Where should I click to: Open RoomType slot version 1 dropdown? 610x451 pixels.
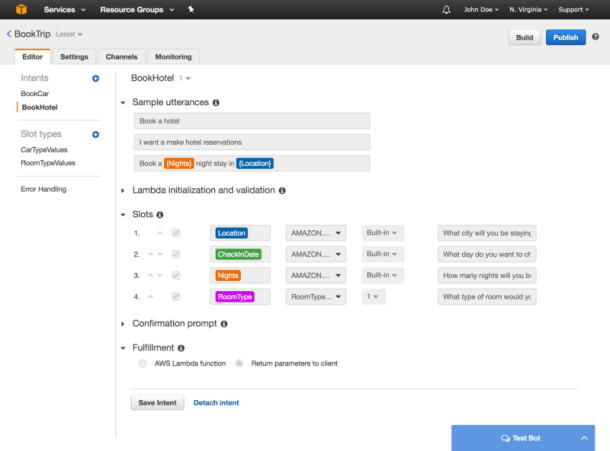[x=373, y=297]
